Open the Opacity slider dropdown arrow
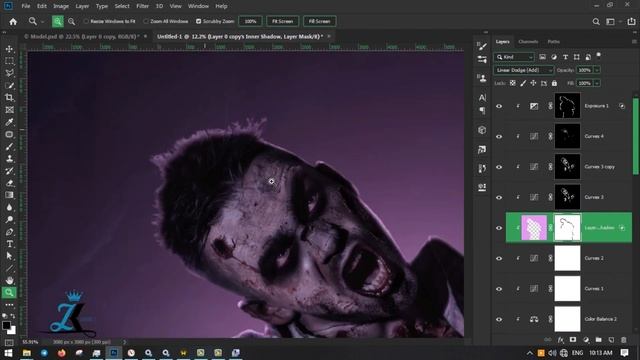The height and width of the screenshot is (360, 640). click(x=597, y=70)
